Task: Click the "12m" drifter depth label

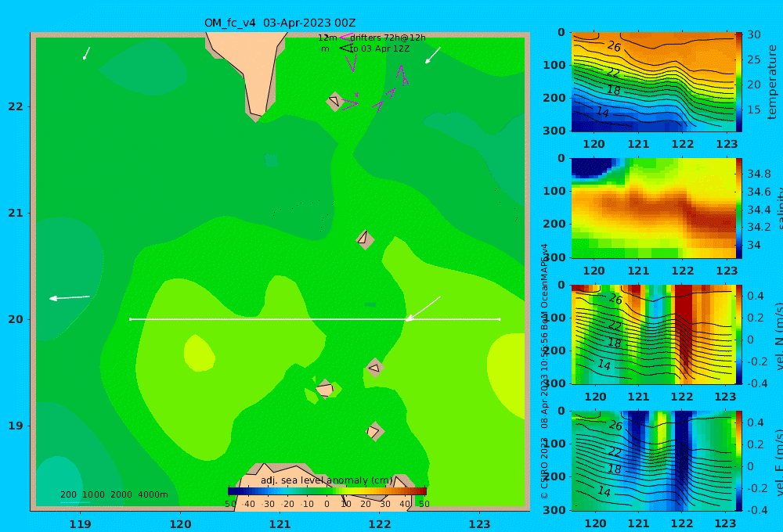Action: pos(327,38)
